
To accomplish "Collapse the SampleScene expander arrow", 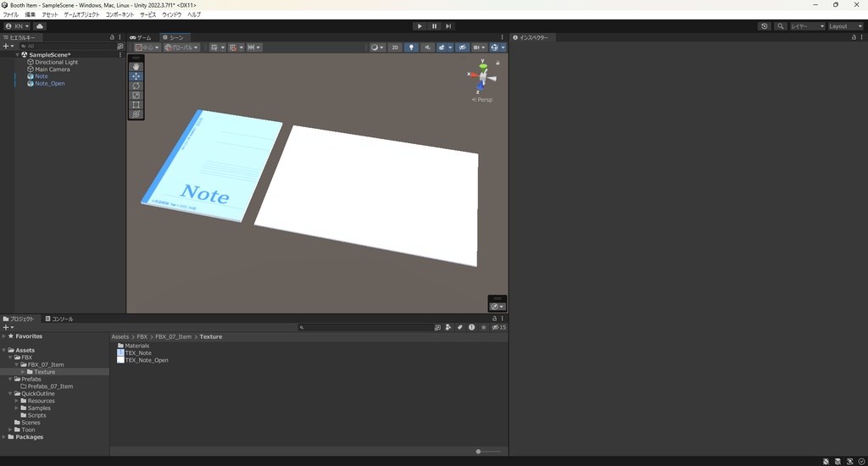I will (x=17, y=55).
